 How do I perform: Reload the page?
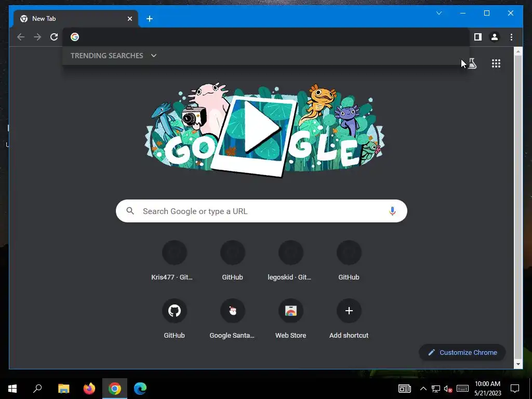point(54,37)
